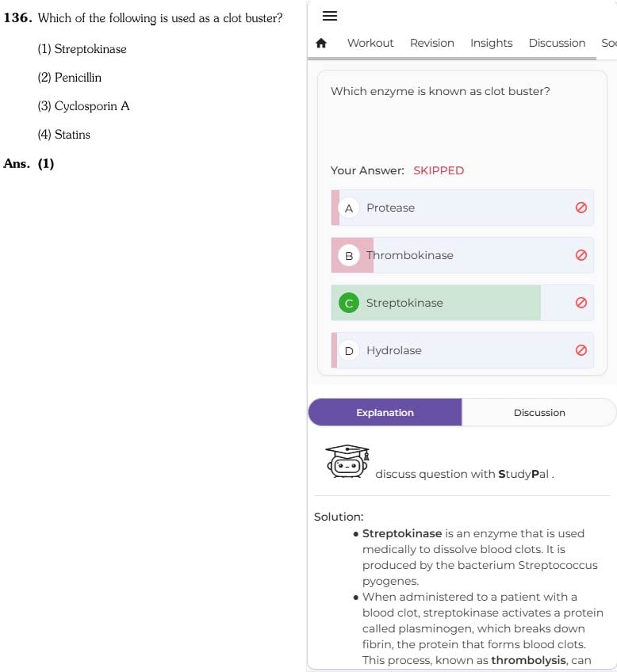The image size is (617, 672).
Task: Go to the home icon
Action: [x=321, y=43]
